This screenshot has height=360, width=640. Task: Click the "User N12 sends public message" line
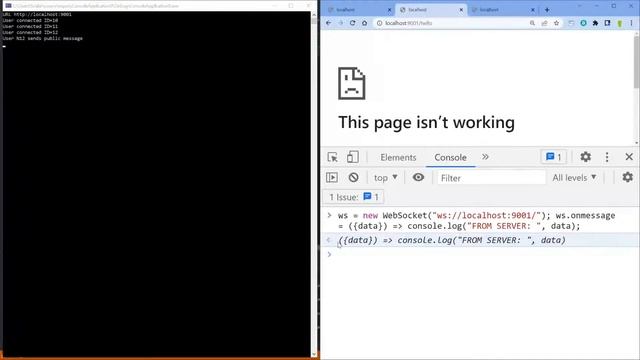[x=42, y=38]
